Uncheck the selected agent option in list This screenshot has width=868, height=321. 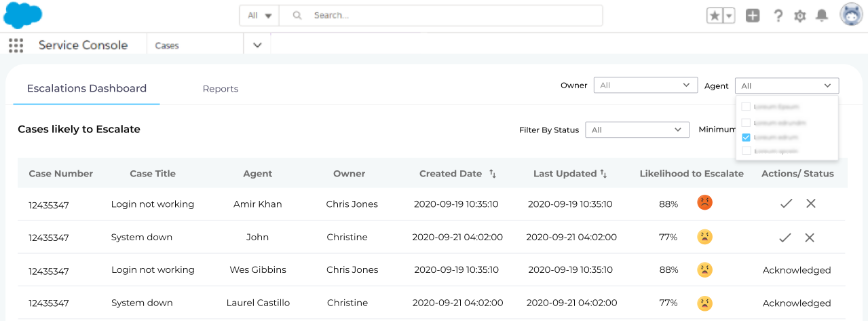746,137
